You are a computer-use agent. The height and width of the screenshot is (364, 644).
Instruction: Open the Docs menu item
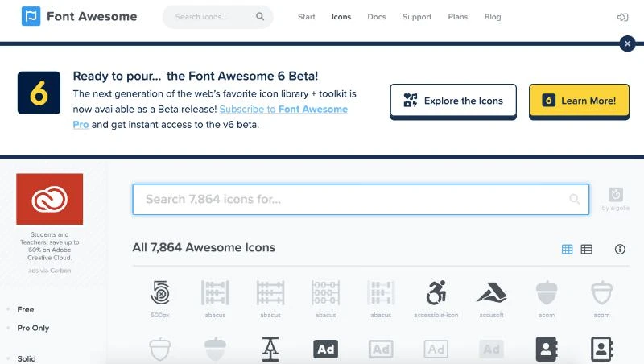coord(376,17)
